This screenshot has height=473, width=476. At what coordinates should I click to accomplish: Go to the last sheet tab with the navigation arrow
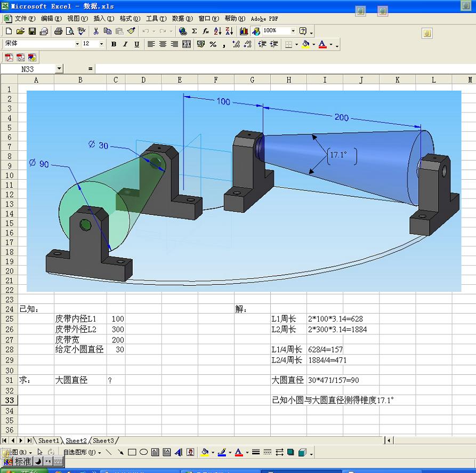[x=29, y=440]
